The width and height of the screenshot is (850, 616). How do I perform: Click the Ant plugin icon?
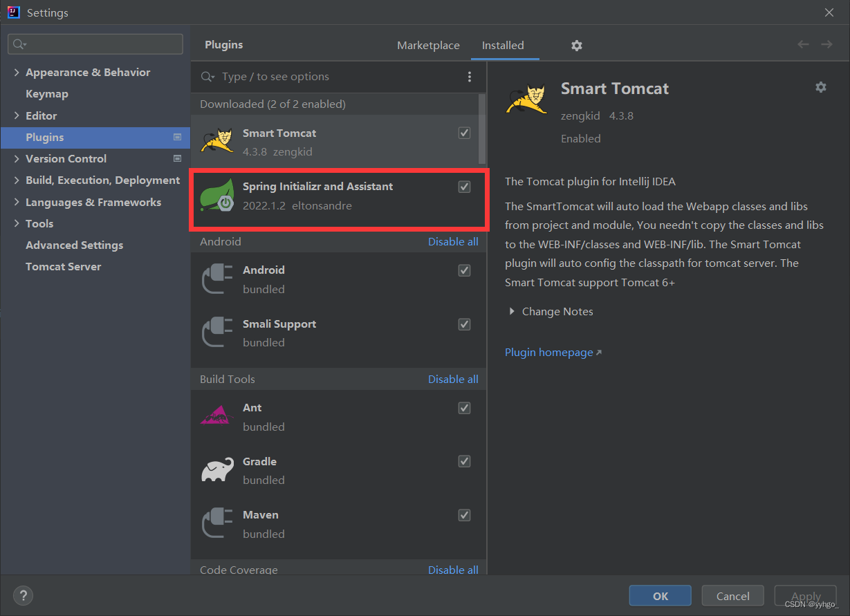click(x=217, y=416)
